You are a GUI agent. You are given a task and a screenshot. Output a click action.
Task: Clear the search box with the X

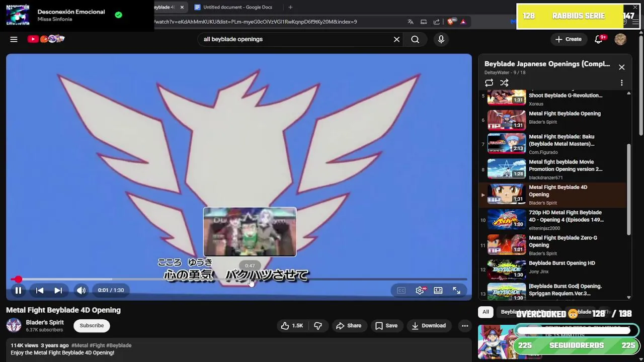tap(396, 39)
